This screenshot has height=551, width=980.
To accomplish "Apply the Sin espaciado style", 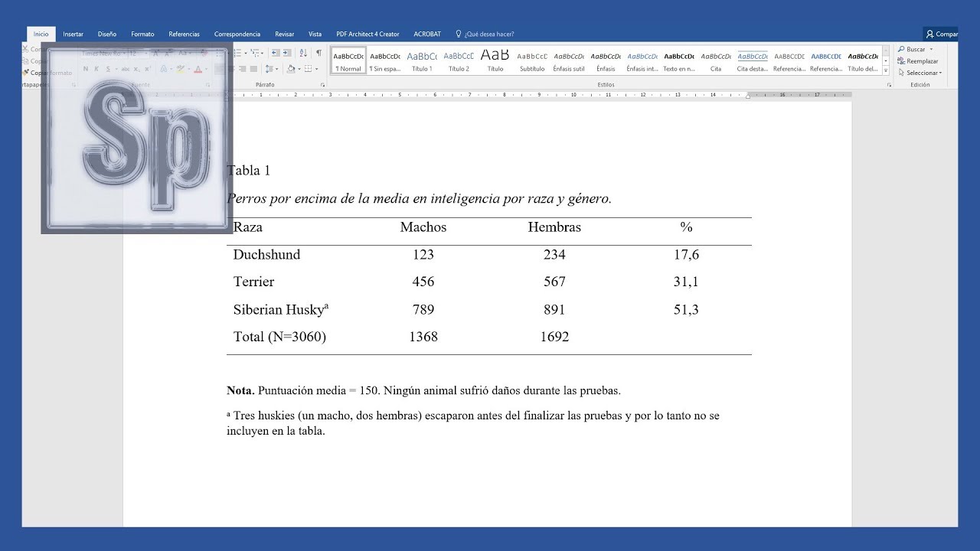I will pyautogui.click(x=385, y=60).
